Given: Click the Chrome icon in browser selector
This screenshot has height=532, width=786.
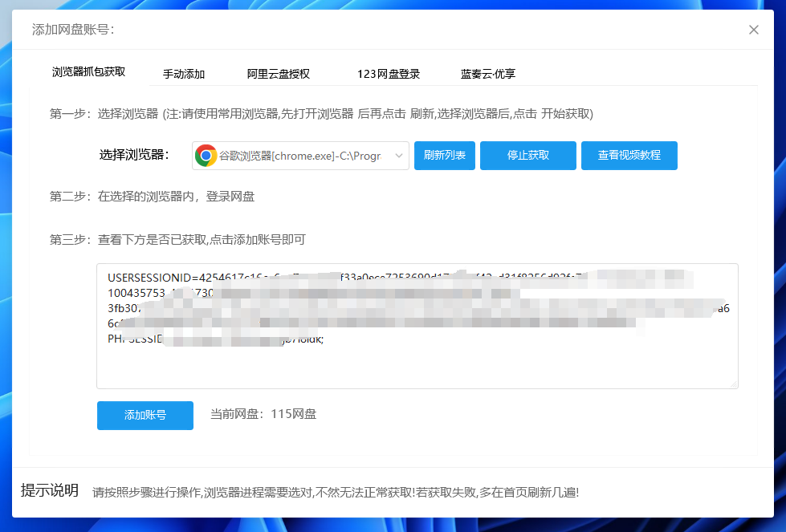Looking at the screenshot, I should point(206,156).
